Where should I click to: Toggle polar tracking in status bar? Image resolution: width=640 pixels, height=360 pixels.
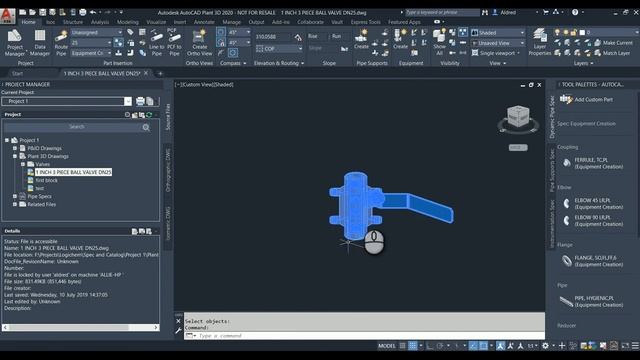(x=440, y=346)
